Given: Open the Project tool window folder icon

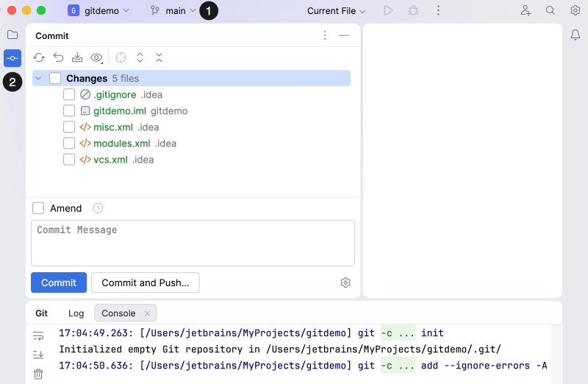Looking at the screenshot, I should pyautogui.click(x=12, y=35).
